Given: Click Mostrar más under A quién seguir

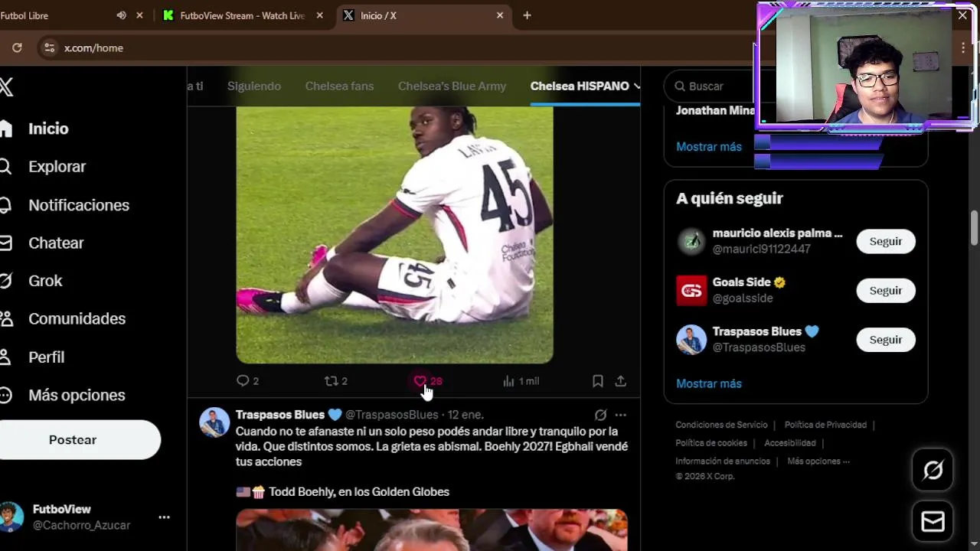Looking at the screenshot, I should pos(709,383).
